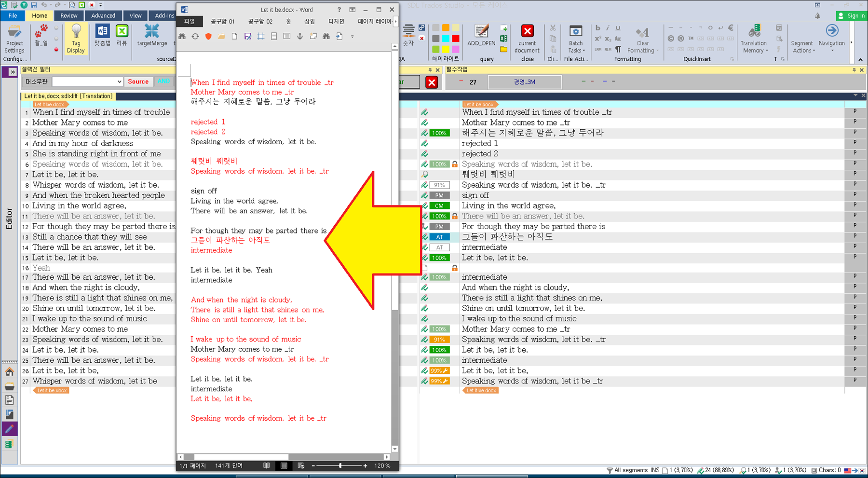The height and width of the screenshot is (478, 868).
Task: Toggle underline formatting in Trados ribbon
Action: (x=618, y=28)
